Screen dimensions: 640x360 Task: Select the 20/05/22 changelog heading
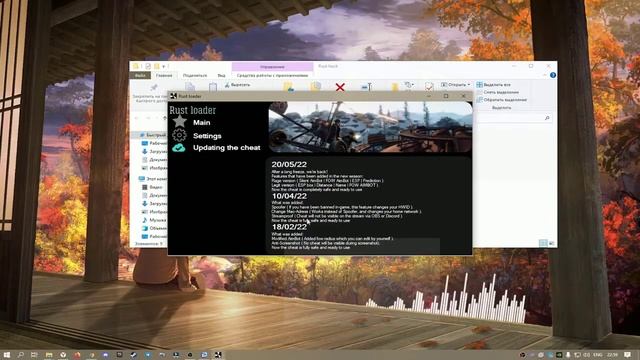click(289, 164)
